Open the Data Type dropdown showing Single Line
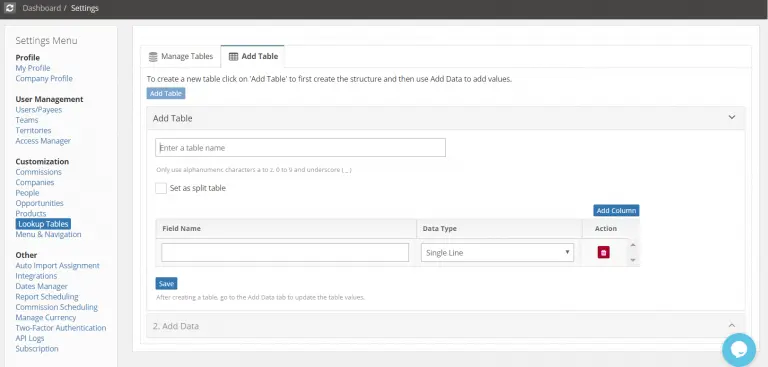This screenshot has width=768, height=367. click(x=497, y=253)
